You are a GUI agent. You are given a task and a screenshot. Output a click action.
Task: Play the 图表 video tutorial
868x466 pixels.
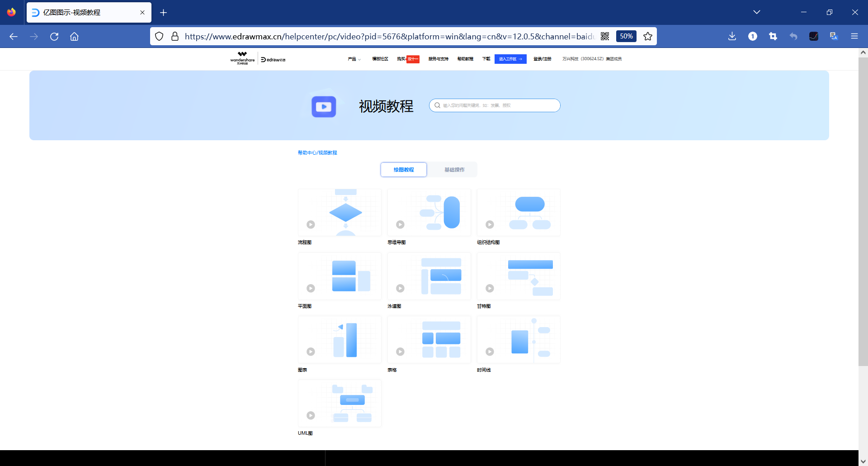pos(340,339)
